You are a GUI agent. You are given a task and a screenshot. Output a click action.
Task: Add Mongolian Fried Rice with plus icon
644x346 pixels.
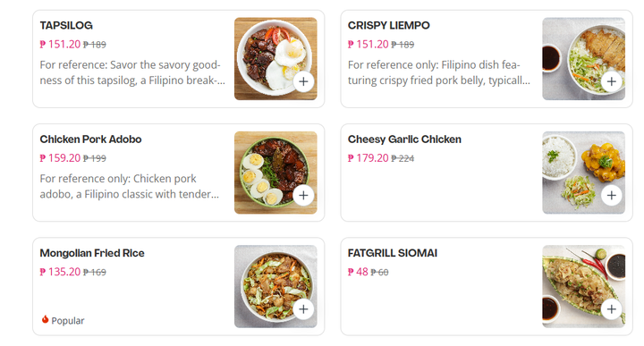(x=303, y=308)
